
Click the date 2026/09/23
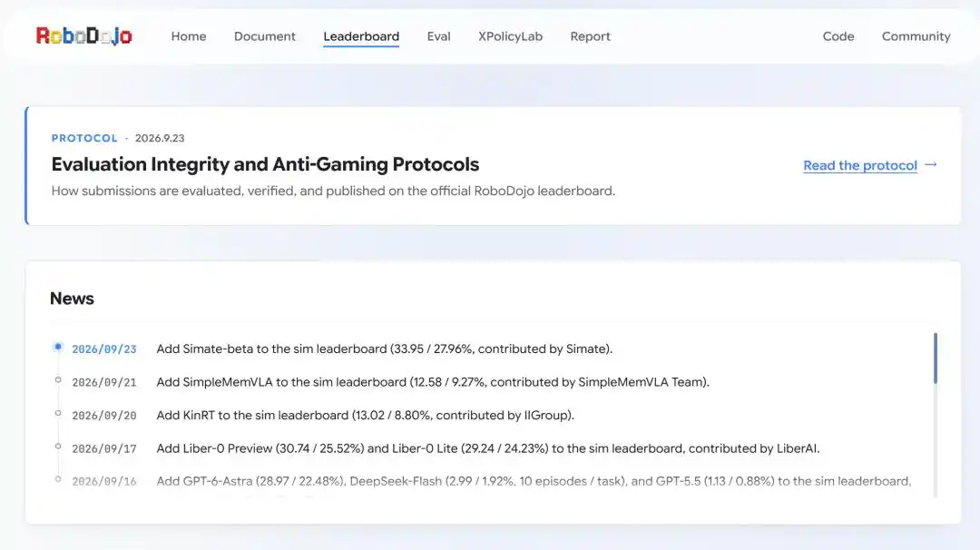pyautogui.click(x=103, y=349)
